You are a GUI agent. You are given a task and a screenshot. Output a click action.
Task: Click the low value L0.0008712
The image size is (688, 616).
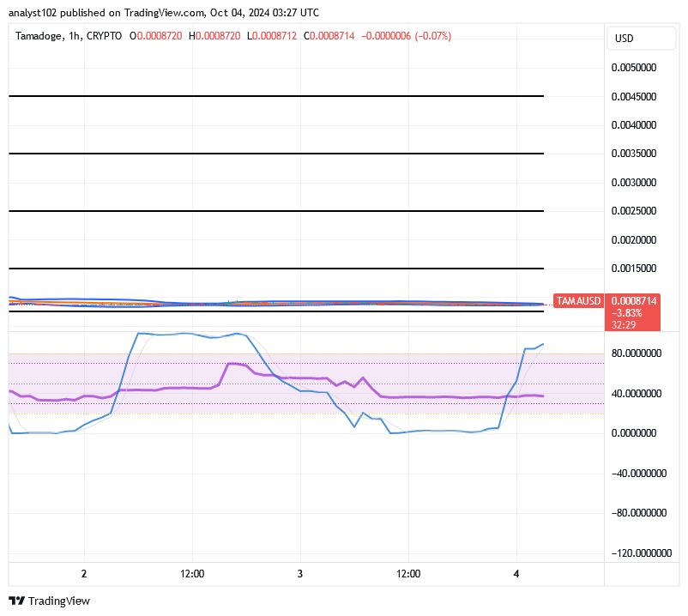272,36
